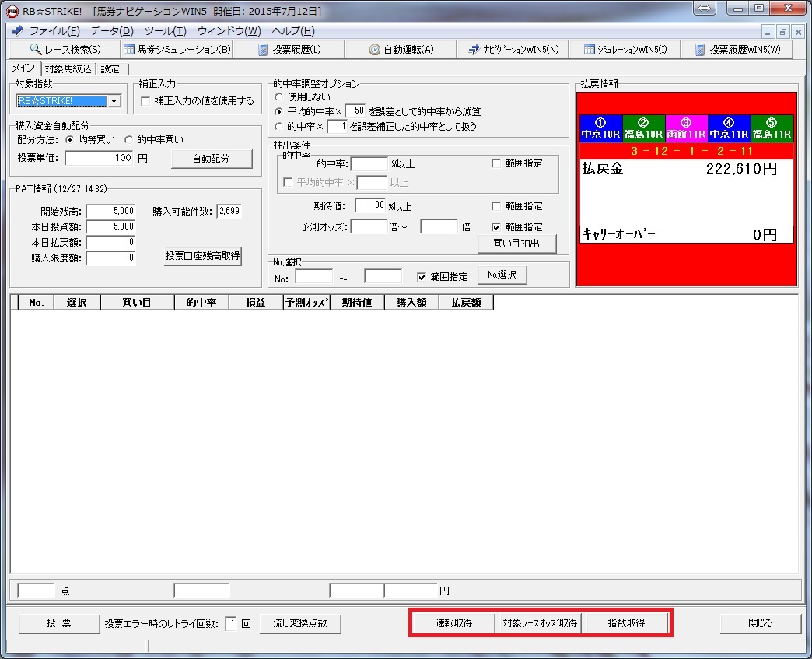Select 的中率買い distribution method
The height and width of the screenshot is (659, 812).
click(128, 140)
